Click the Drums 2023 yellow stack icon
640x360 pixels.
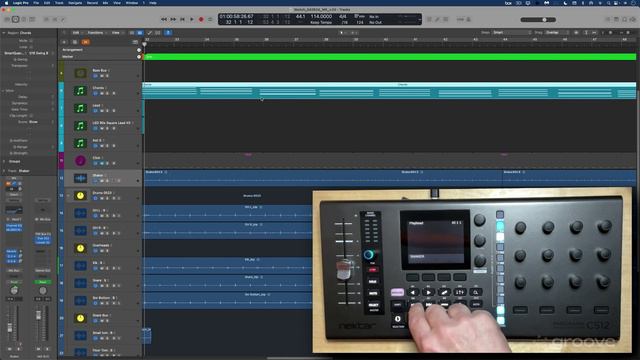coord(80,196)
